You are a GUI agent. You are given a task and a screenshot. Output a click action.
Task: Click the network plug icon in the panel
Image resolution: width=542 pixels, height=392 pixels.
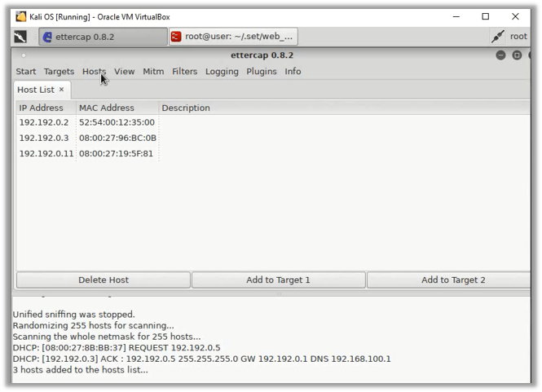coord(498,37)
